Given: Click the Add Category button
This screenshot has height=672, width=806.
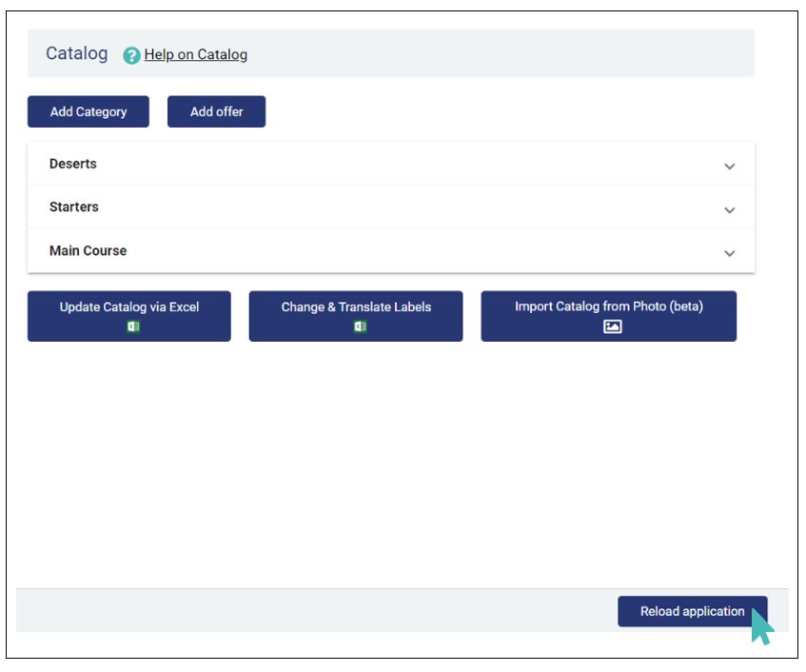Looking at the screenshot, I should [88, 111].
